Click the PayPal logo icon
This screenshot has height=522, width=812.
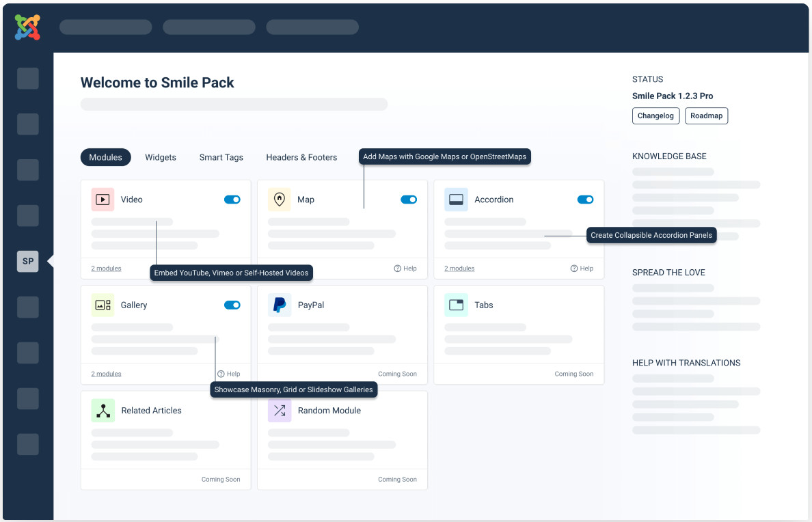[279, 305]
